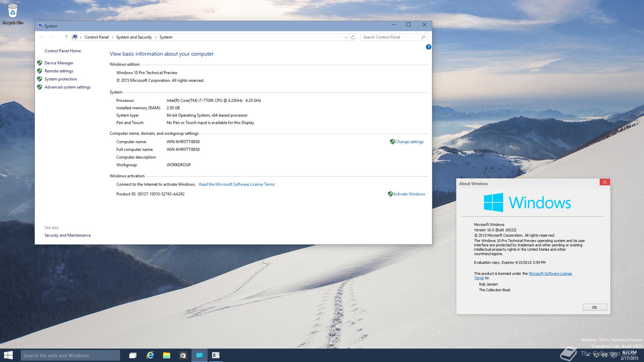Viewport: 644px width, 362px height.
Task: Open Microsoft Software License Terms link in About Windows
Action: point(550,274)
